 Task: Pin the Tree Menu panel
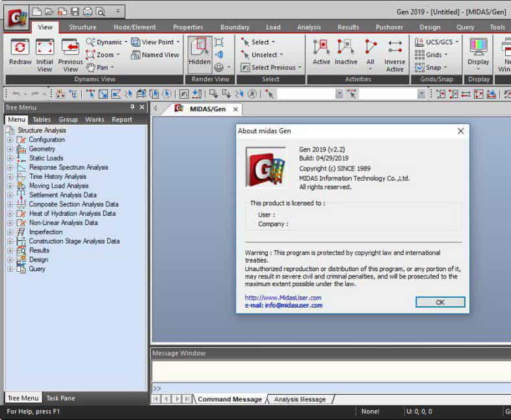click(x=133, y=107)
